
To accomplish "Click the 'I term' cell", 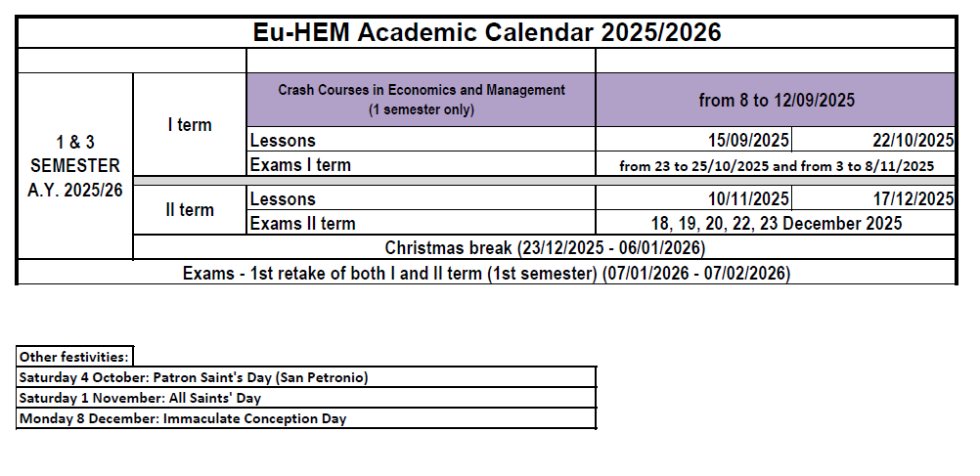I will pos(189,125).
